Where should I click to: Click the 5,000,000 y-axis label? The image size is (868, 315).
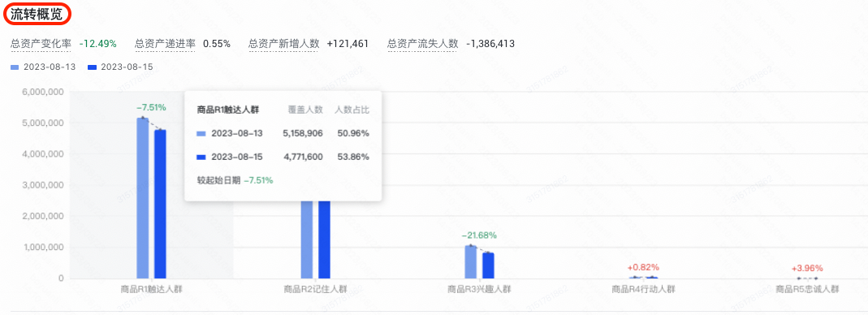pos(42,123)
